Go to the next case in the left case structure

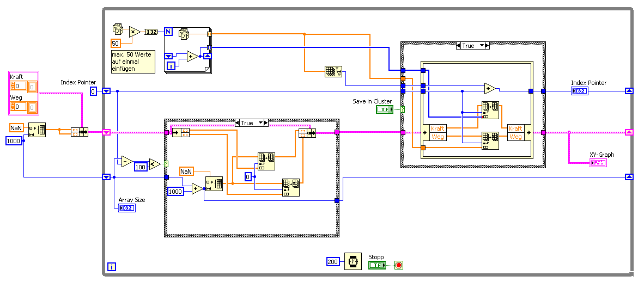pyautogui.click(x=266, y=122)
